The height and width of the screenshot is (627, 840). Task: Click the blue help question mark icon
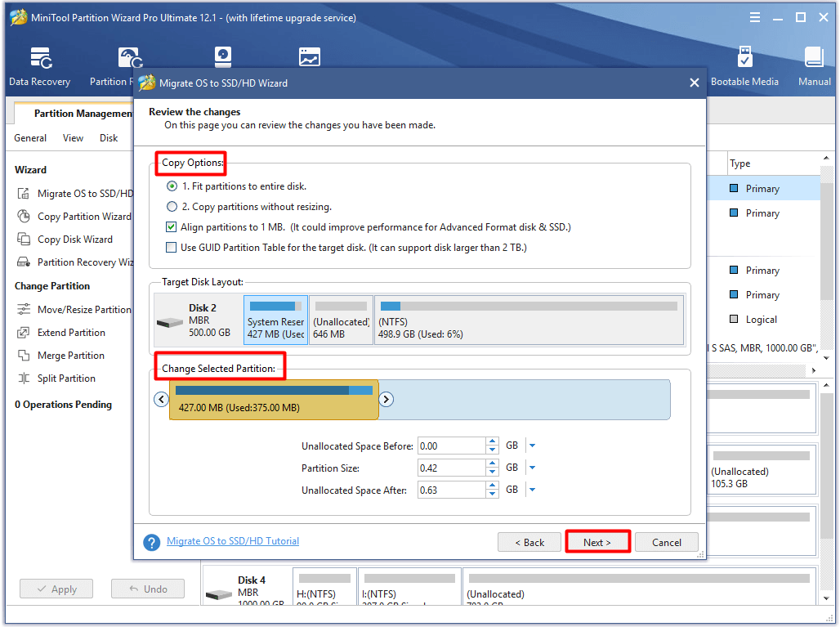pyautogui.click(x=152, y=542)
